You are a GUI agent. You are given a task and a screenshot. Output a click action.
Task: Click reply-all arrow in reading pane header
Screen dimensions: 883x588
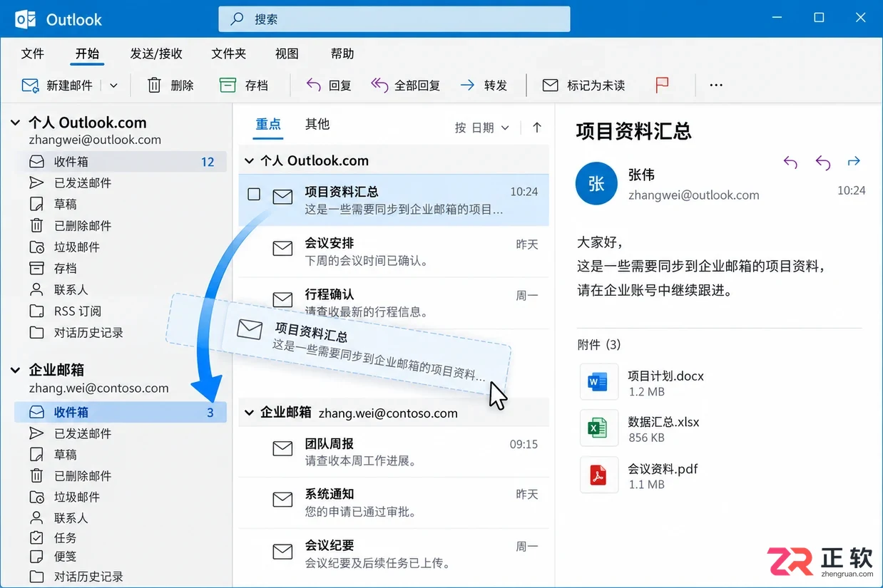coord(823,163)
